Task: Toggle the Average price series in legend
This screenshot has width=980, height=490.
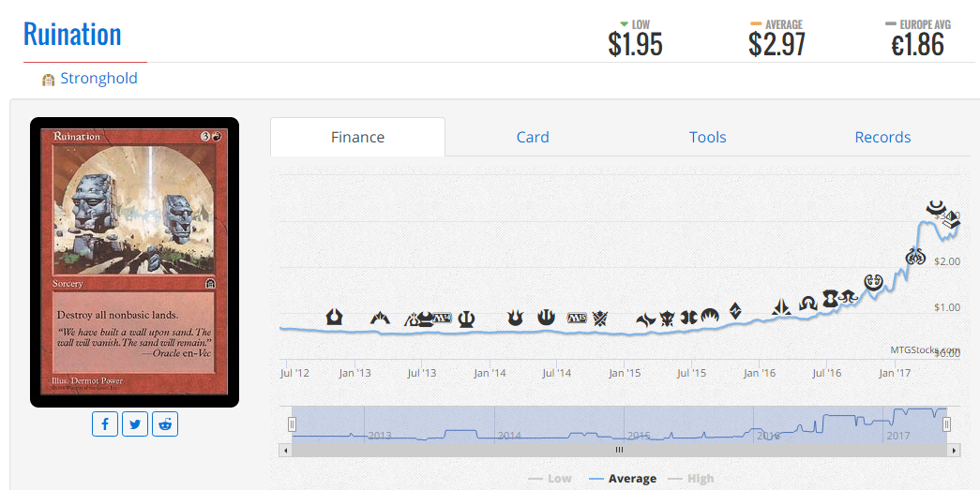Action: pyautogui.click(x=623, y=479)
